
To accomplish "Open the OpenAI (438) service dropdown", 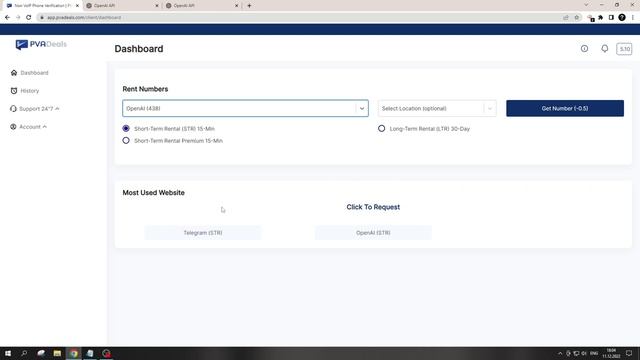I will [x=245, y=108].
